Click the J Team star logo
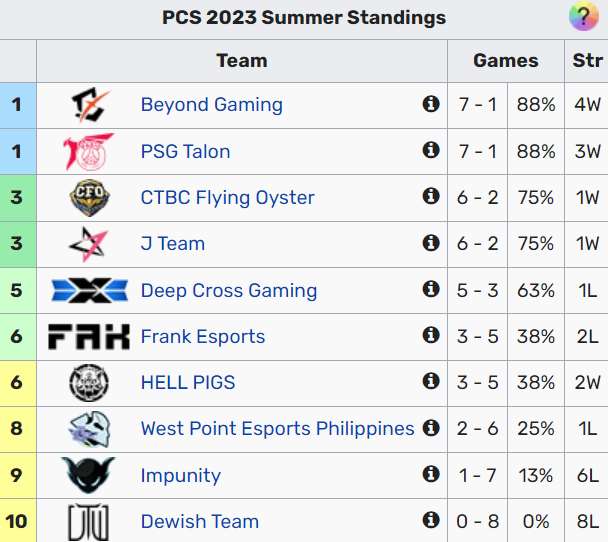The image size is (608, 542). 89,244
